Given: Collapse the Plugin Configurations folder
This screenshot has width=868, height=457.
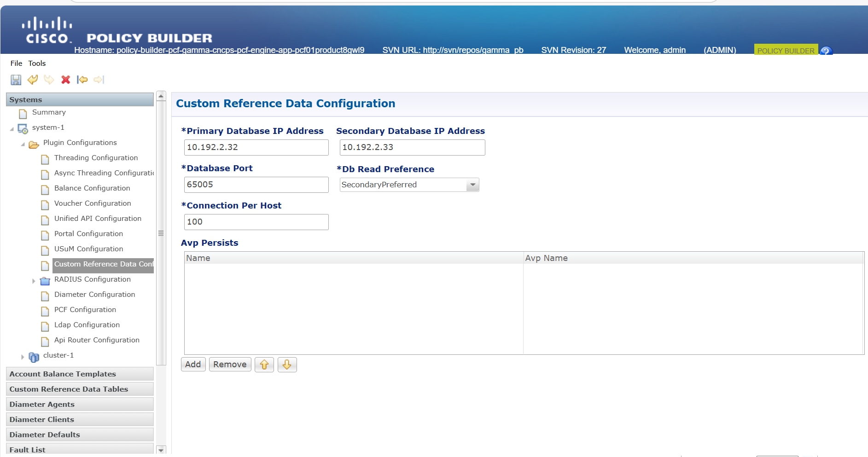Looking at the screenshot, I should coord(23,144).
